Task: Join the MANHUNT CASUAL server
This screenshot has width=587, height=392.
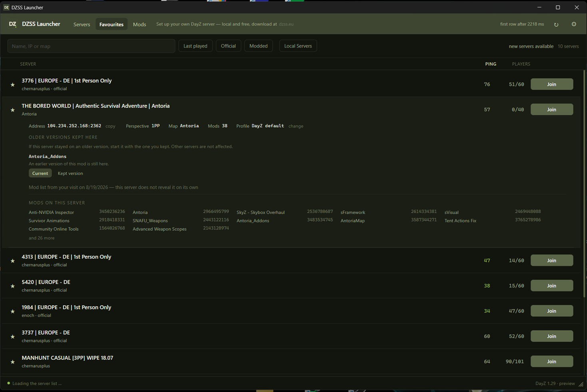Action: pyautogui.click(x=552, y=361)
